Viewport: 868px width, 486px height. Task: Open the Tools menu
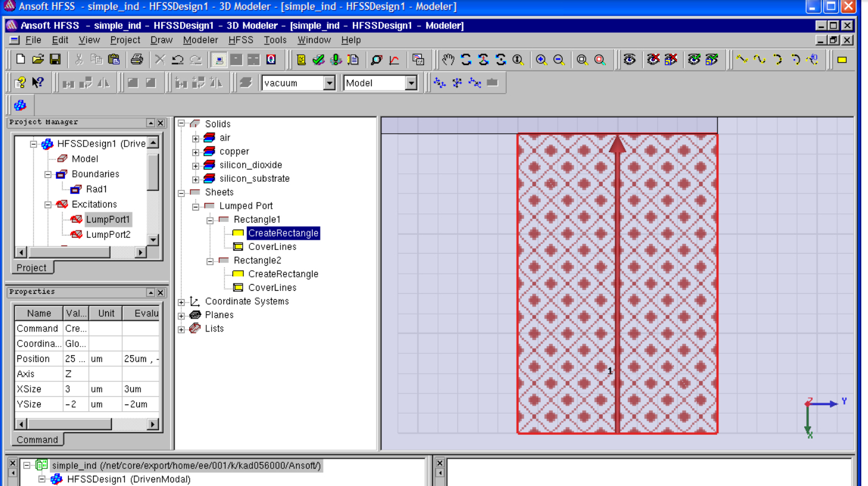tap(275, 40)
